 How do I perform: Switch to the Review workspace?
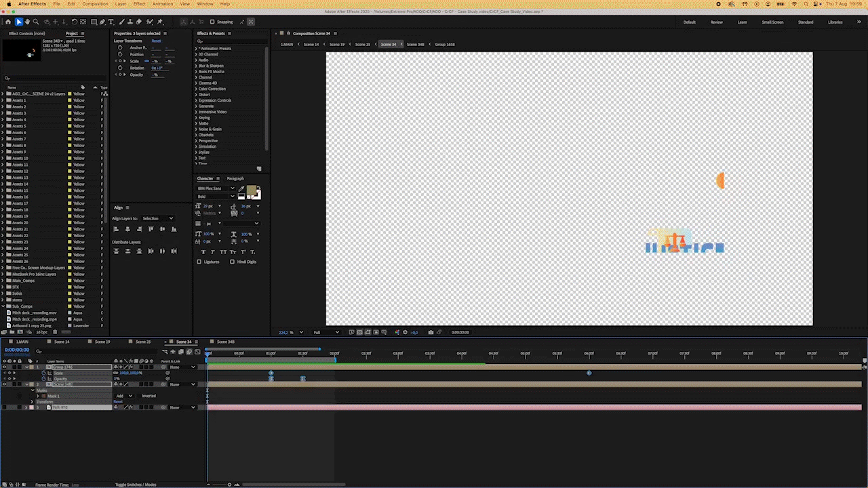pyautogui.click(x=716, y=22)
